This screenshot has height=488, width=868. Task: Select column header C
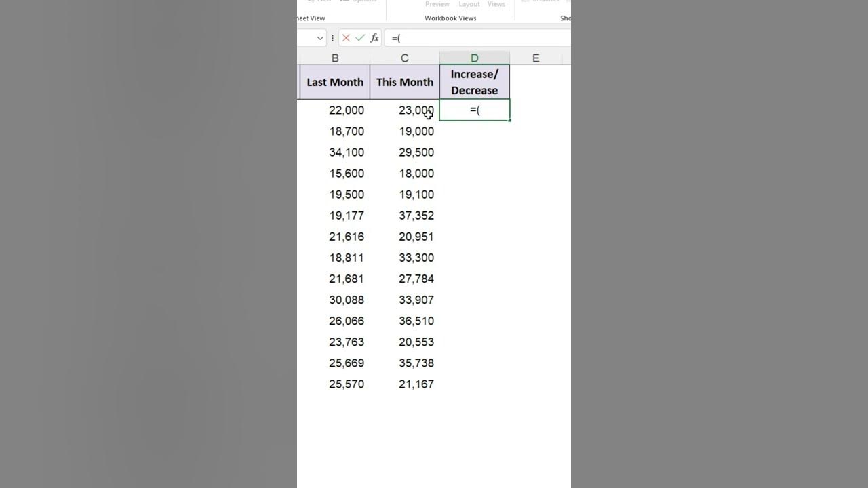[405, 58]
